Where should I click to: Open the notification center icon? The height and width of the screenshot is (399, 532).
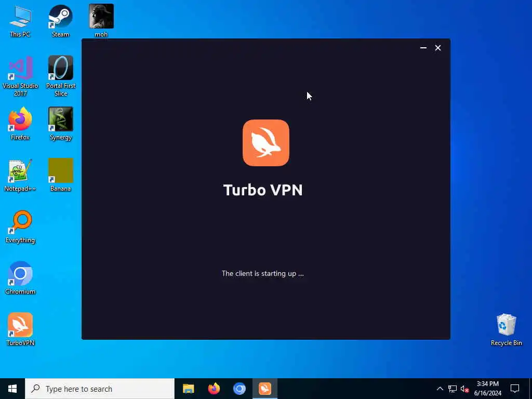click(x=515, y=389)
